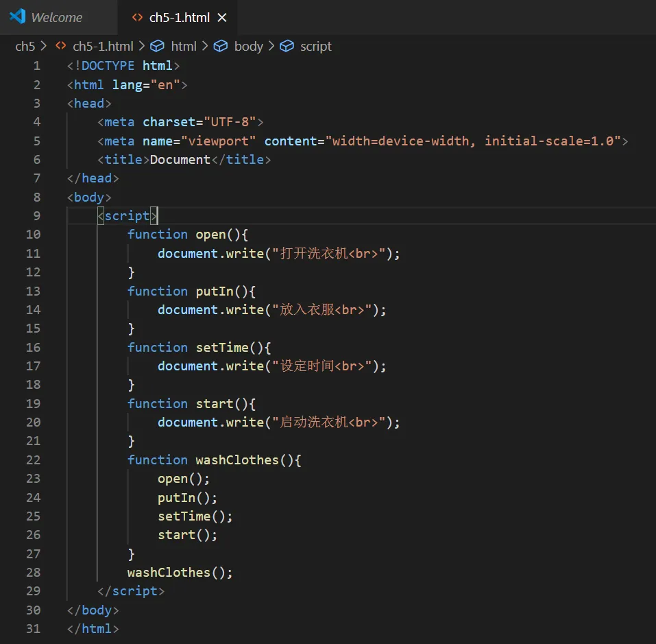Expand chevron after html breadcrumb
This screenshot has height=644, width=656.
pyautogui.click(x=205, y=46)
